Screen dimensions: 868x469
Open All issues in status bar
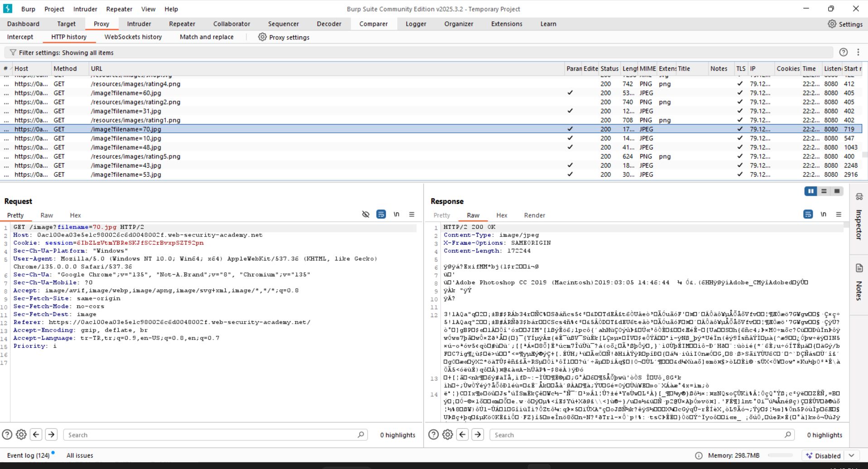coord(80,455)
